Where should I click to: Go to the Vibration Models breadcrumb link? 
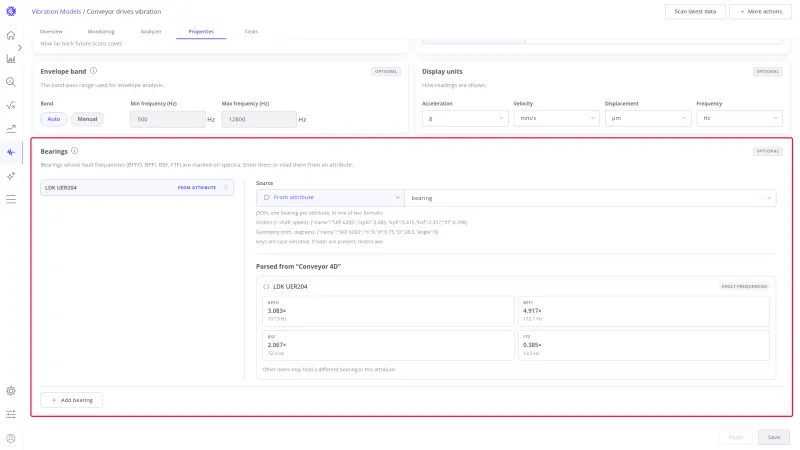[56, 11]
